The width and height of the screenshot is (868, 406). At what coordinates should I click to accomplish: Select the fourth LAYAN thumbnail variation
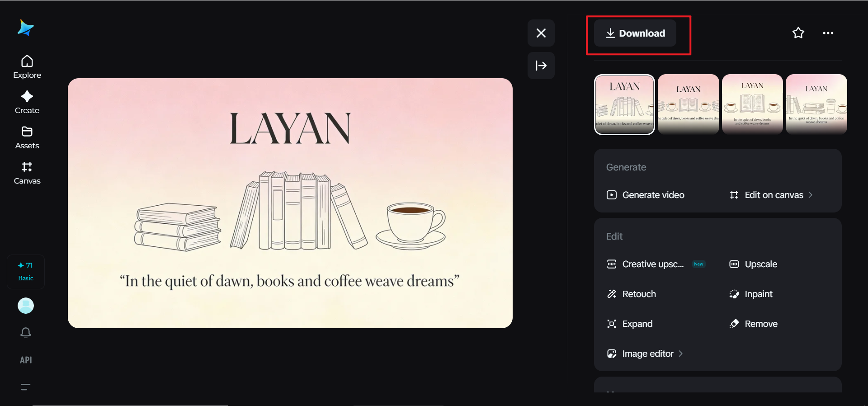(x=816, y=104)
